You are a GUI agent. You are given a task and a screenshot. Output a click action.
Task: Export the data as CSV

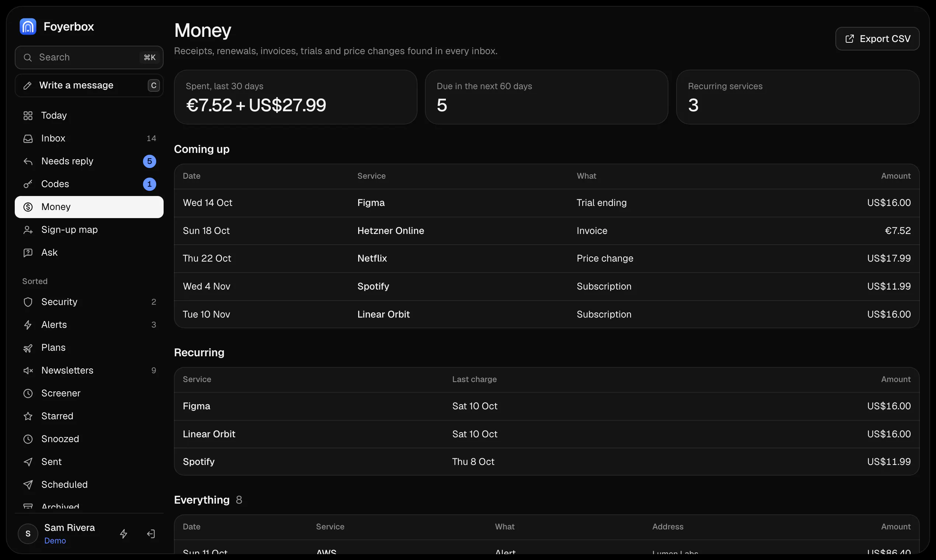pyautogui.click(x=877, y=38)
